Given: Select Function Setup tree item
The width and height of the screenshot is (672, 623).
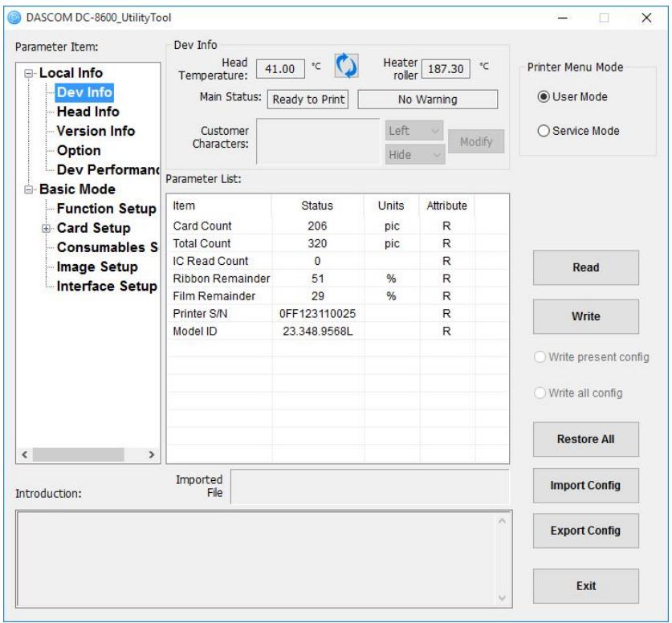Looking at the screenshot, I should [106, 209].
